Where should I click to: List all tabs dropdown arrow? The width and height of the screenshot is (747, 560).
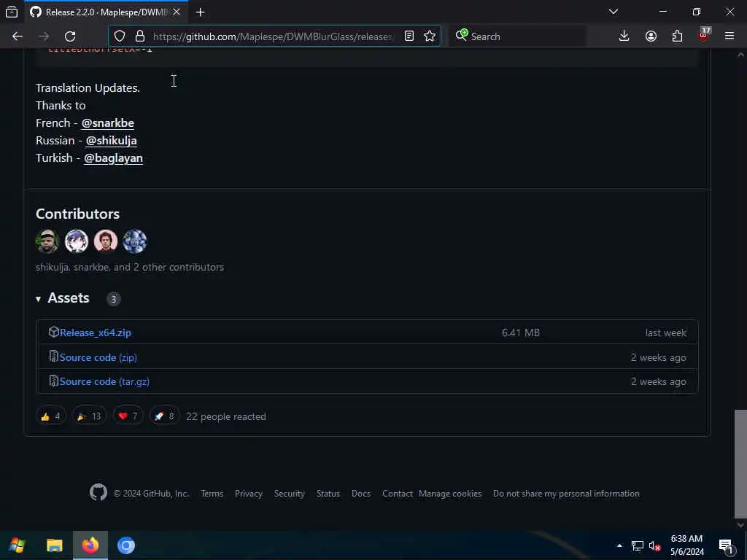tap(613, 12)
